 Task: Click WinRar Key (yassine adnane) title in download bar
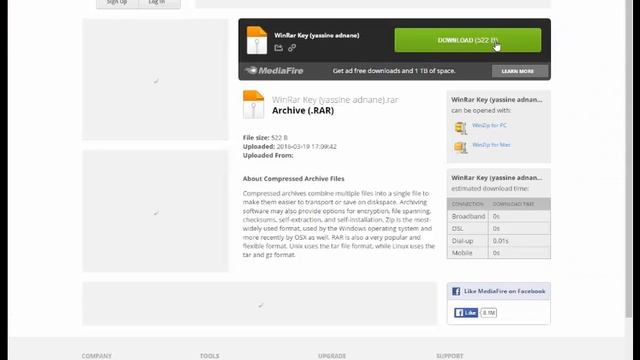(x=317, y=36)
